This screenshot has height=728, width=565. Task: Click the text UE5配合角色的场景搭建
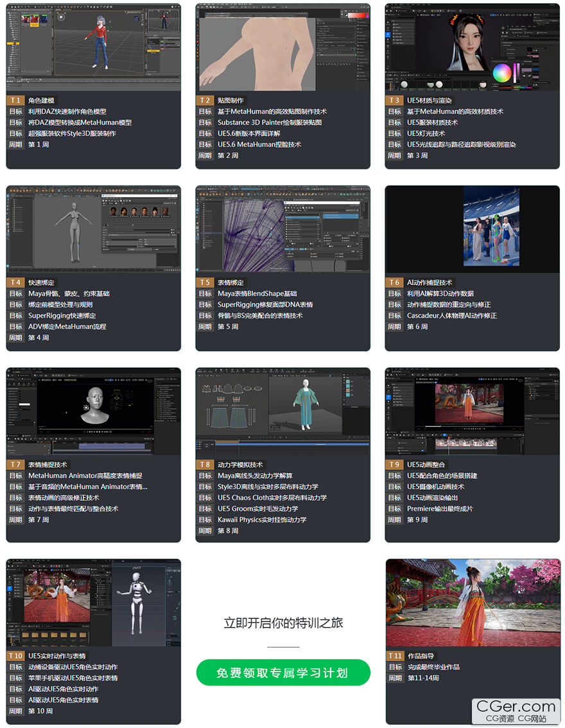click(442, 476)
